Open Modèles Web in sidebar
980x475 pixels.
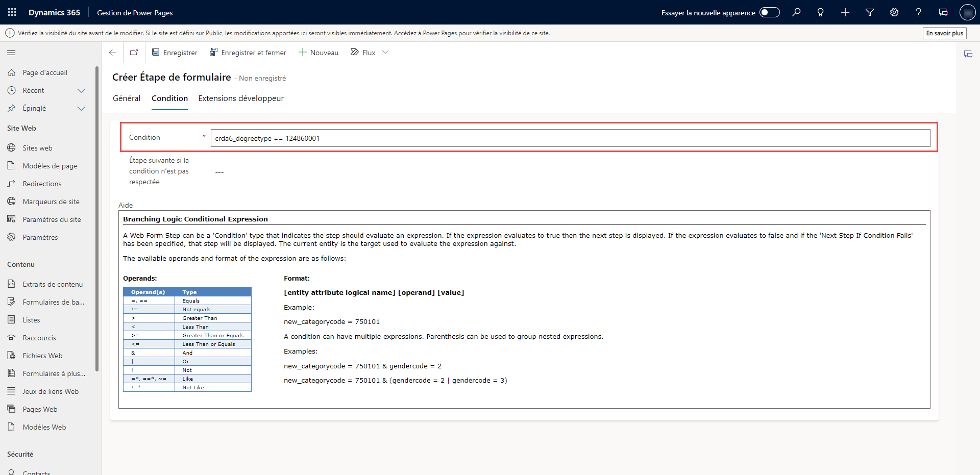(44, 427)
